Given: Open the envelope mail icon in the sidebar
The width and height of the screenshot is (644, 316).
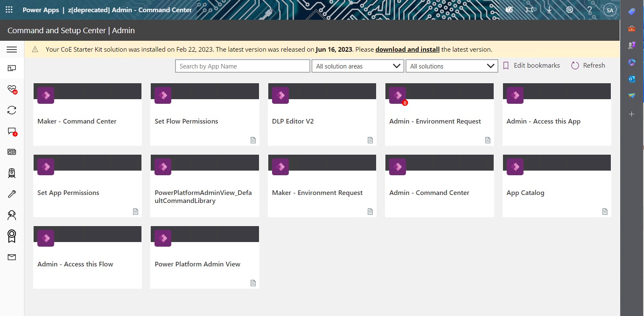Looking at the screenshot, I should coord(12,257).
